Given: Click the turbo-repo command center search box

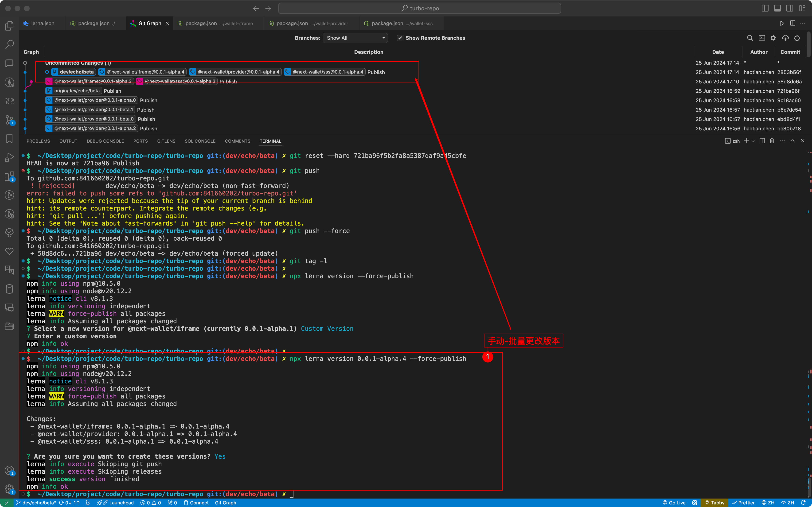Looking at the screenshot, I should click(419, 8).
